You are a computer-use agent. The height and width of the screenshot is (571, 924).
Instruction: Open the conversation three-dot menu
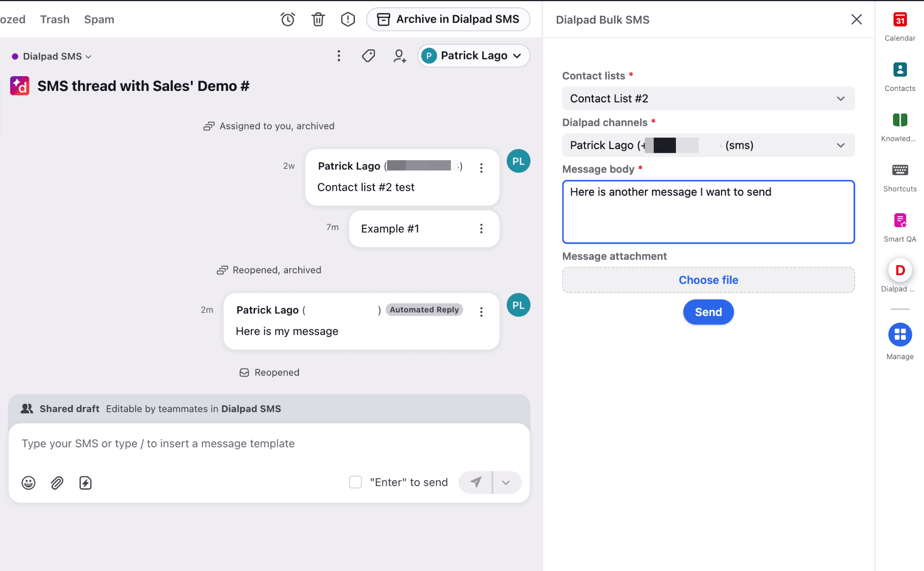coord(339,56)
